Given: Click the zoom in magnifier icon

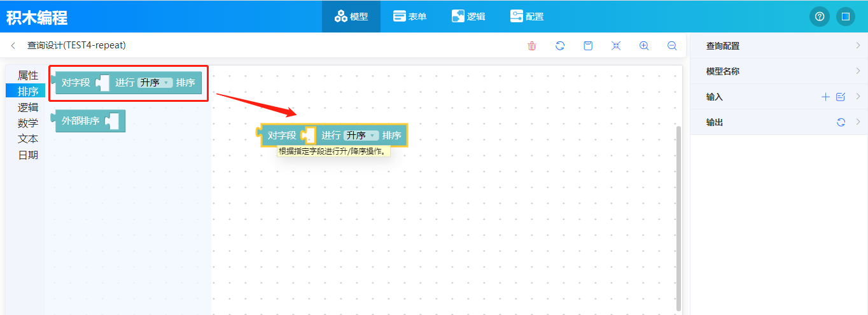Looking at the screenshot, I should coord(644,46).
